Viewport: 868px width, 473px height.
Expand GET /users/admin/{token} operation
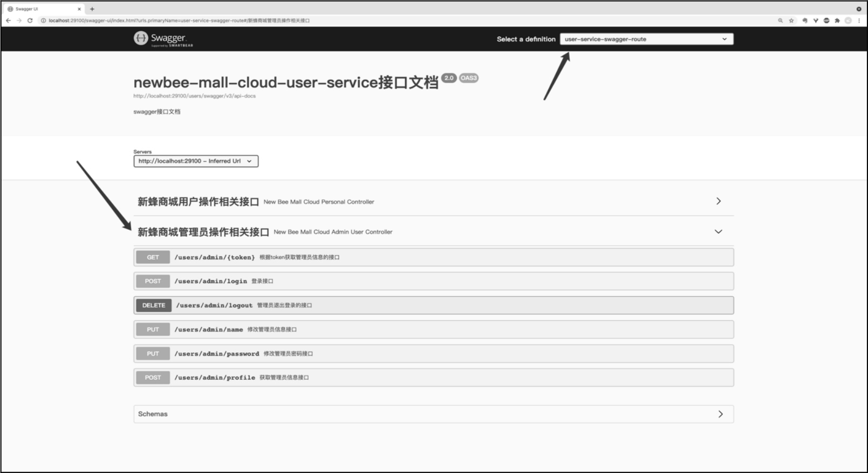[434, 257]
